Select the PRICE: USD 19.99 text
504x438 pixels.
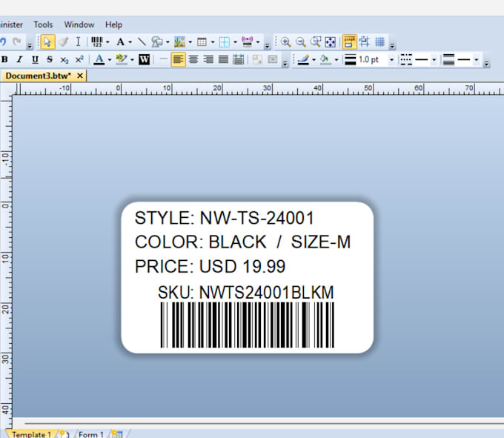210,266
